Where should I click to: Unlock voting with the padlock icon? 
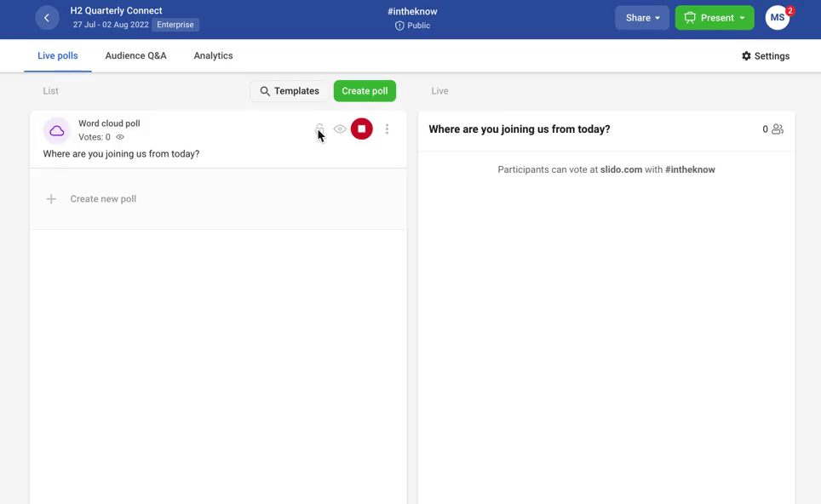319,129
